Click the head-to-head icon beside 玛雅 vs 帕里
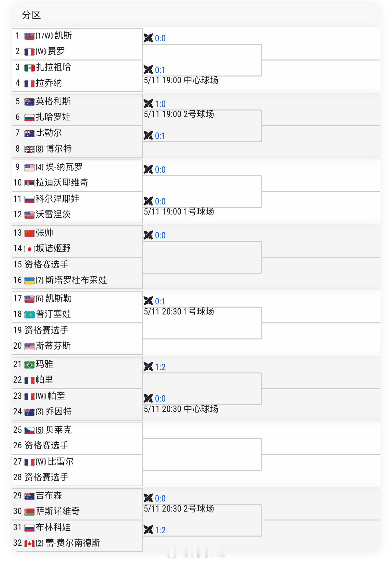The width and height of the screenshot is (392, 562). 148,367
